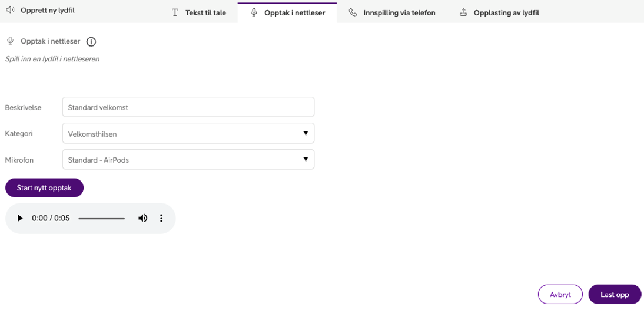
Task: Select the Opptak i nettleser tab
Action: (x=287, y=12)
